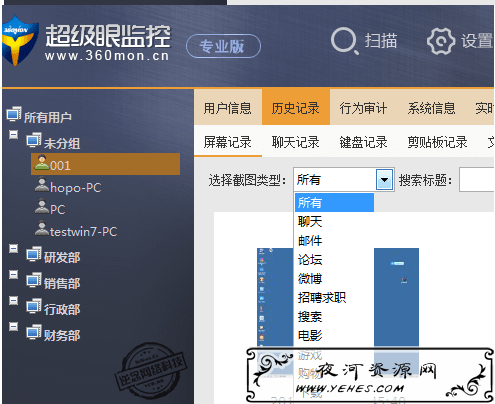The width and height of the screenshot is (495, 404).
Task: Switch to the 行为审计 tab
Action: (363, 108)
